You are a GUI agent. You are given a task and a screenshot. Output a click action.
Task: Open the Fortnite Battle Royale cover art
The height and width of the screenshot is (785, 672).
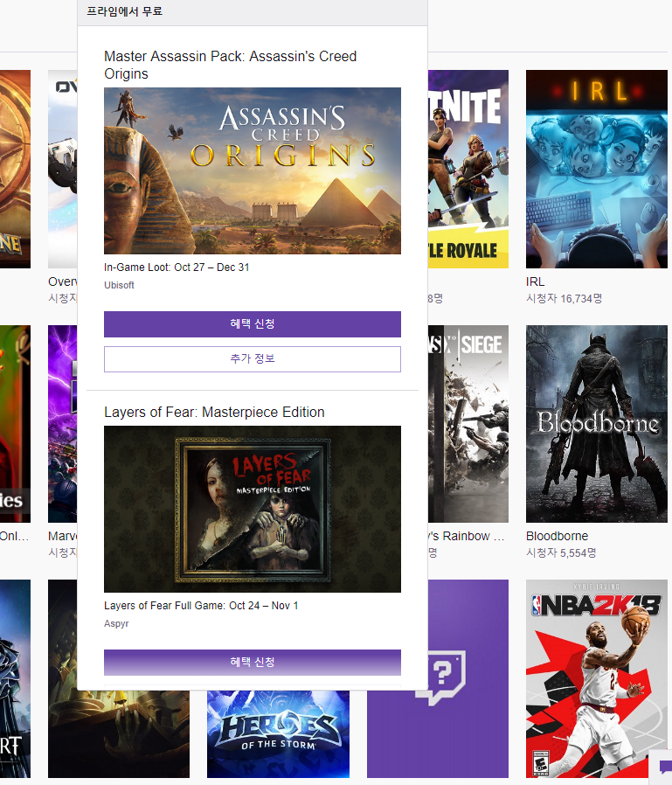pos(468,170)
